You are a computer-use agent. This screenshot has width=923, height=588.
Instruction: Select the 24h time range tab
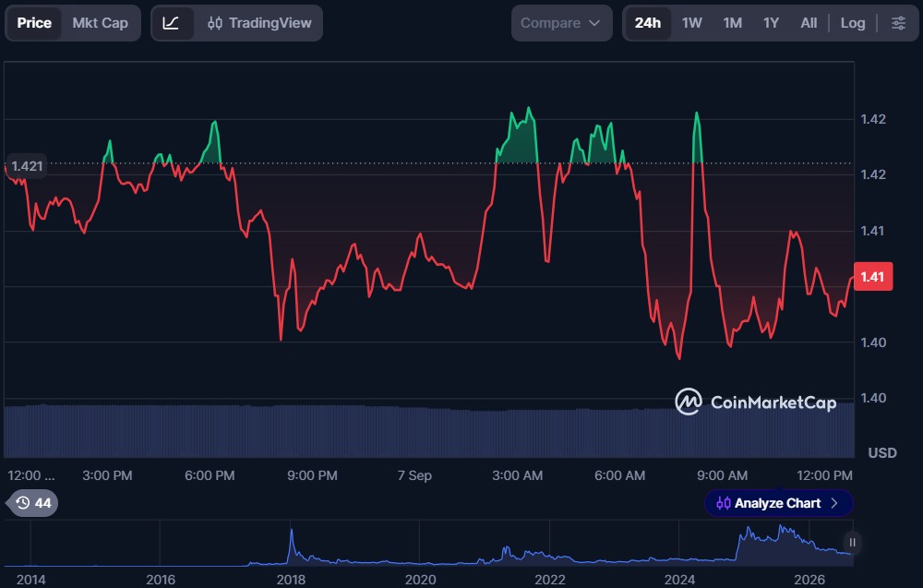(648, 23)
